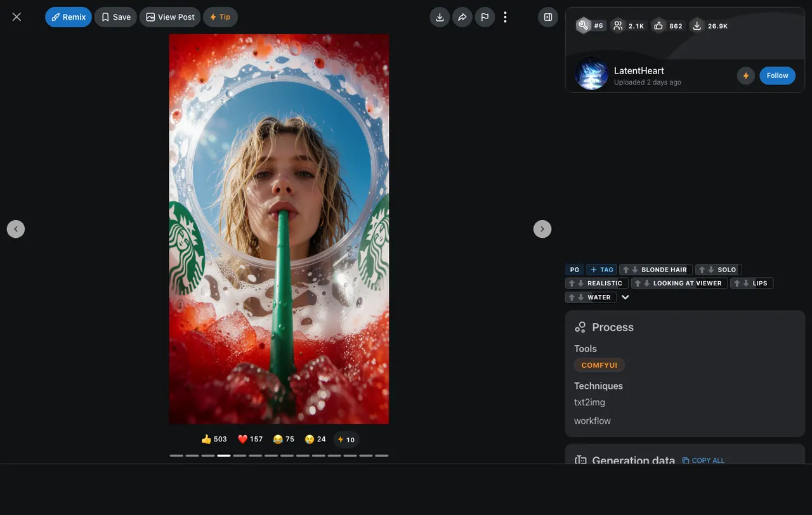
Task: Save this image to a collection
Action: tap(115, 17)
